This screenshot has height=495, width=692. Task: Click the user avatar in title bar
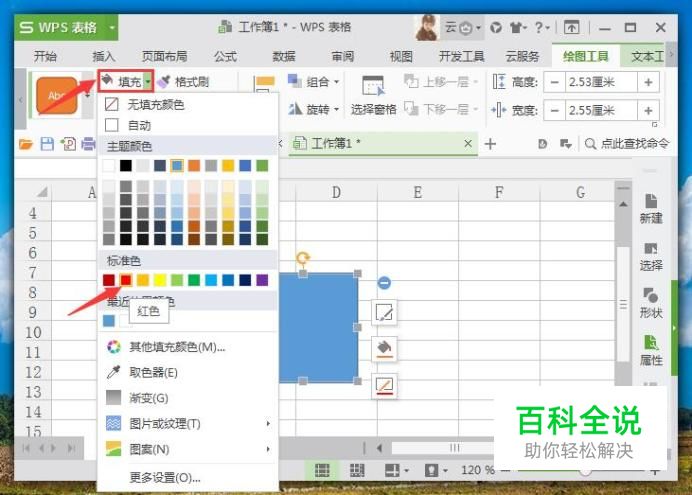(x=427, y=27)
